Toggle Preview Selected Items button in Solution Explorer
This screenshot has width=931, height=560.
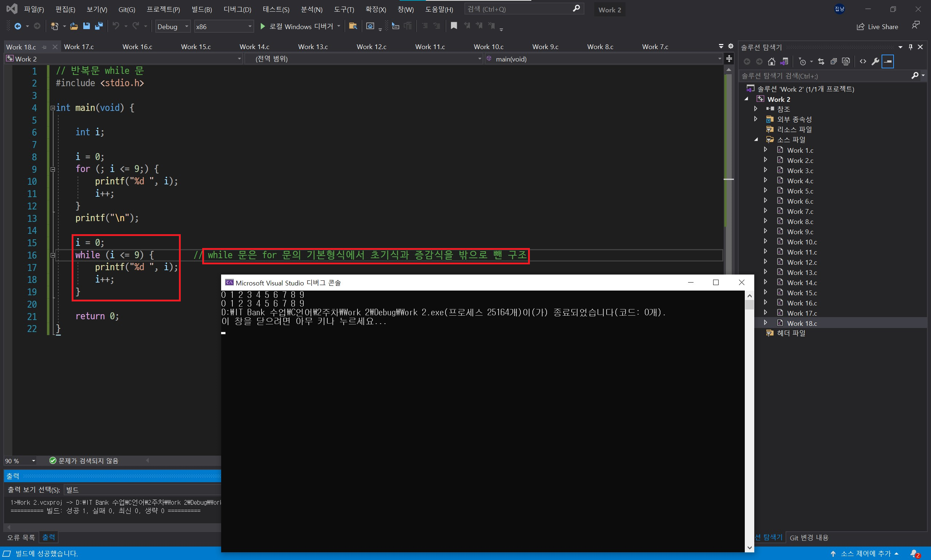point(888,61)
